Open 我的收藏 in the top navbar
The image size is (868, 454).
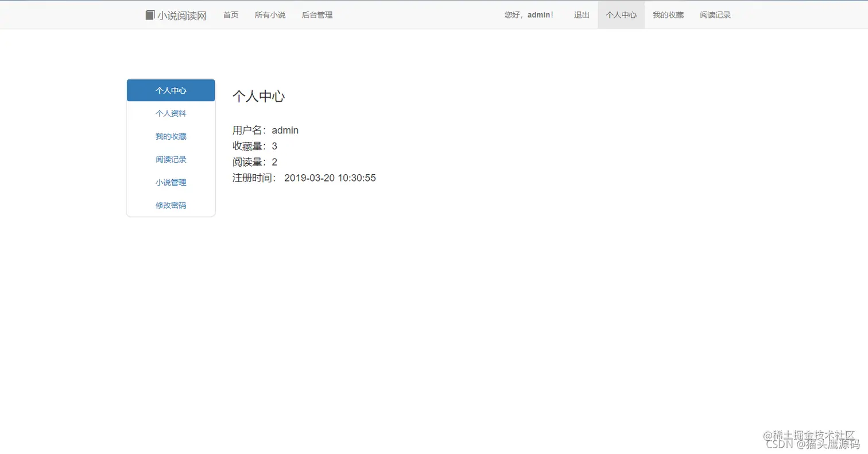pos(668,15)
